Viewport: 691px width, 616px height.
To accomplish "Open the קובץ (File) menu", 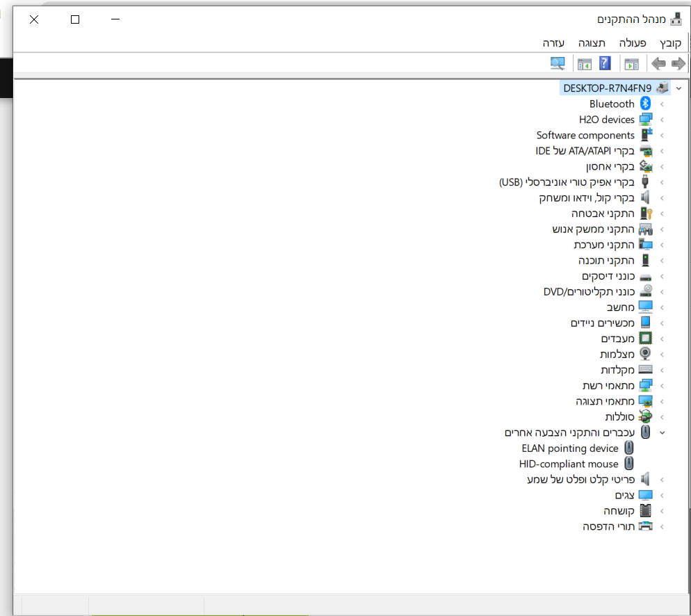I will point(670,42).
